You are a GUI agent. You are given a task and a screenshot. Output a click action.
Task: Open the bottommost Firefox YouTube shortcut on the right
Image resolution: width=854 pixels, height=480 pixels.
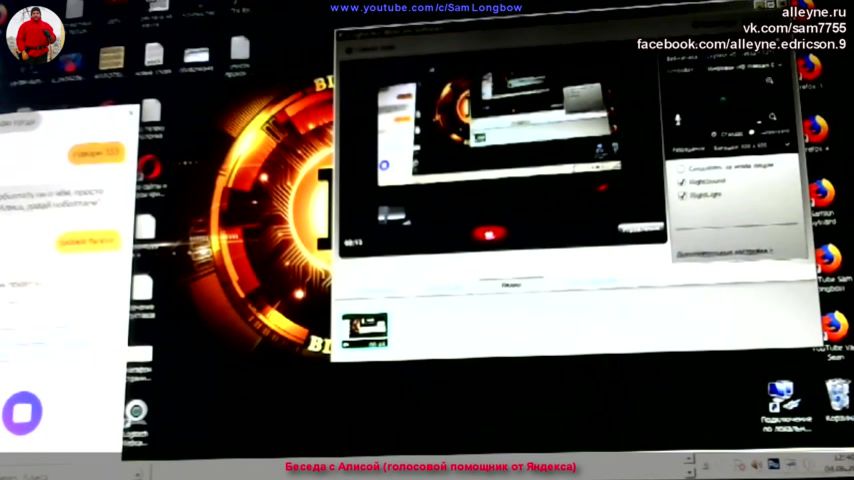pos(833,326)
